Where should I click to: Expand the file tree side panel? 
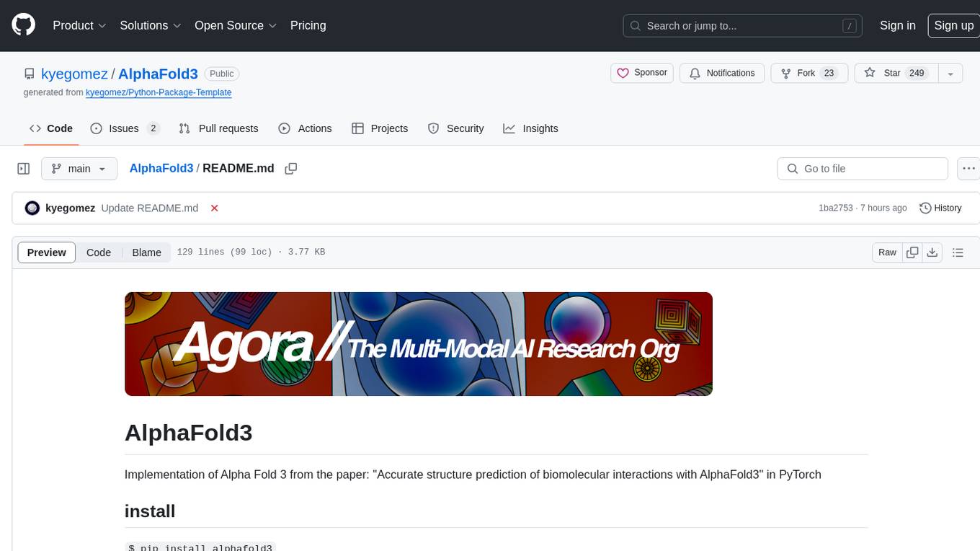pyautogui.click(x=24, y=169)
